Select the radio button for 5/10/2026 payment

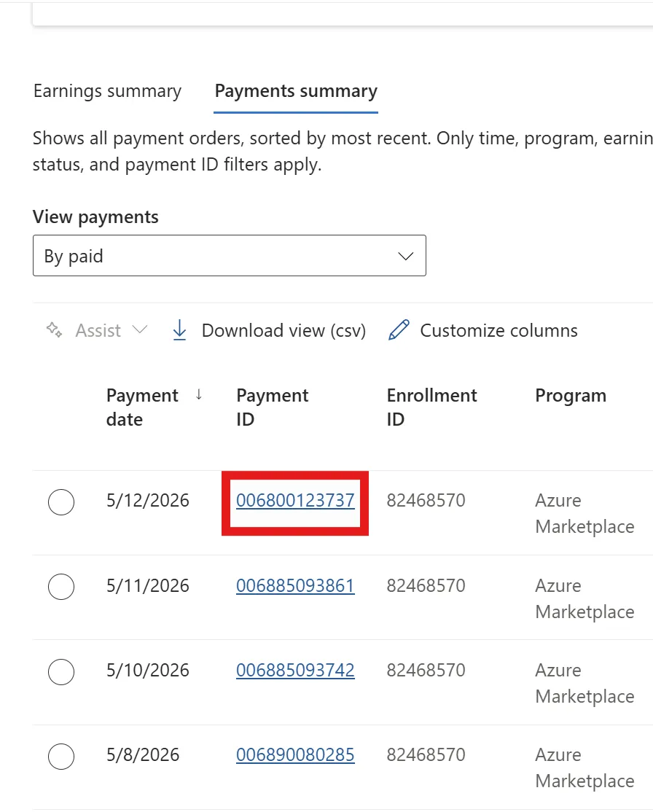(61, 671)
